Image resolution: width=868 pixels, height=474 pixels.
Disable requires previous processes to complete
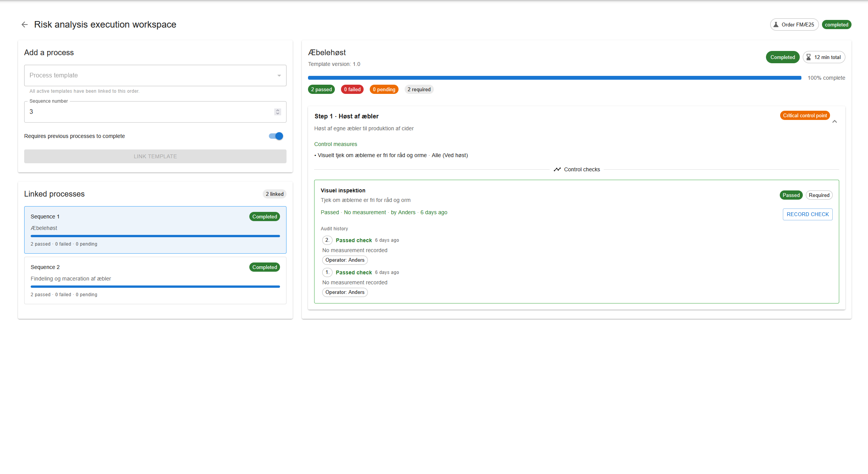275,136
